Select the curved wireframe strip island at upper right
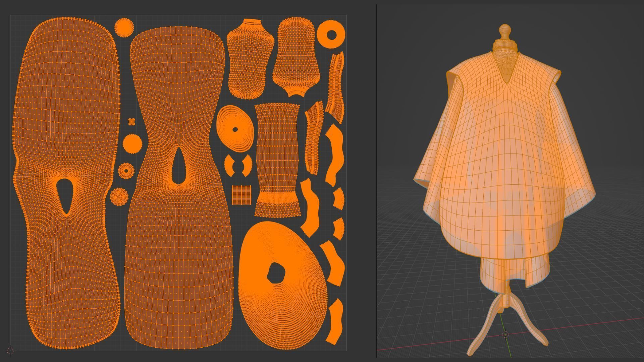The width and height of the screenshot is (644, 362). click(x=335, y=88)
